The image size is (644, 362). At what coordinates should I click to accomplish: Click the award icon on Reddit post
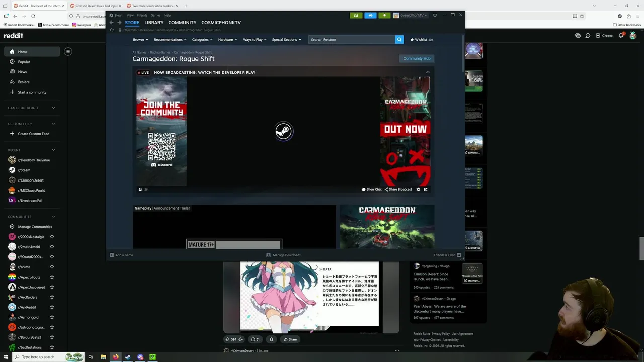pyautogui.click(x=271, y=339)
